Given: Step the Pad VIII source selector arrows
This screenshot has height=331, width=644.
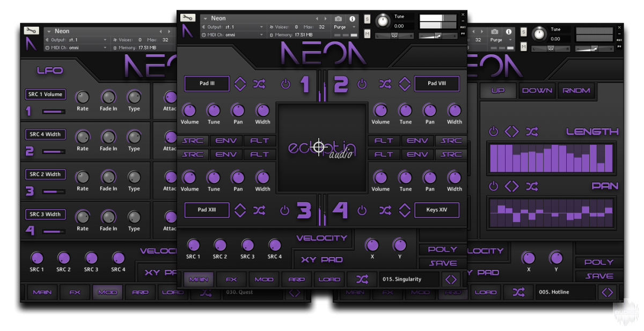Looking at the screenshot, I should (x=405, y=84).
